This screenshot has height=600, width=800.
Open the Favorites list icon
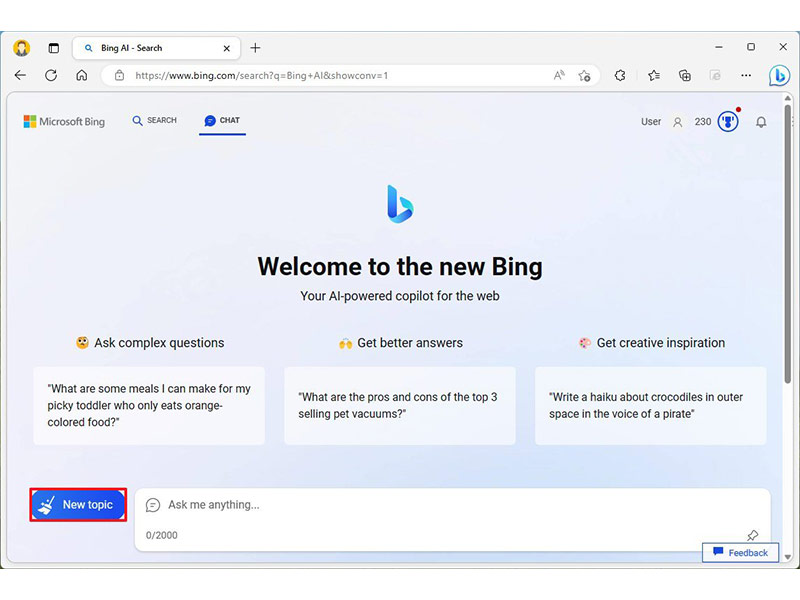click(x=654, y=76)
